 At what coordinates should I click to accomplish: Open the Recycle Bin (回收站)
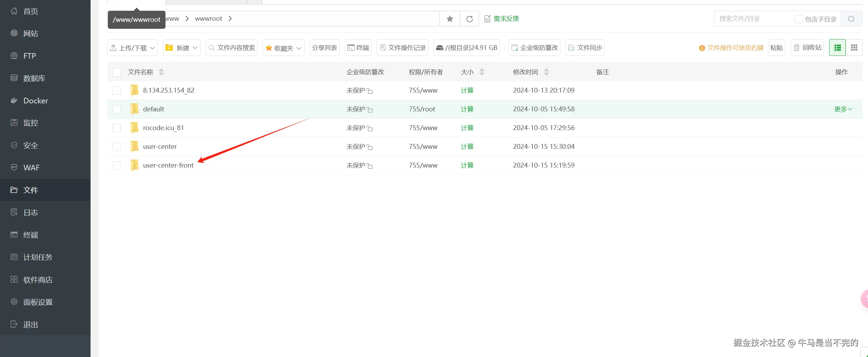[x=807, y=48]
